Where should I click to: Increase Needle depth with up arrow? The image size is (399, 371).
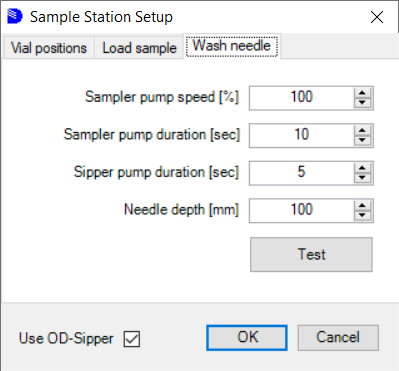pos(362,206)
